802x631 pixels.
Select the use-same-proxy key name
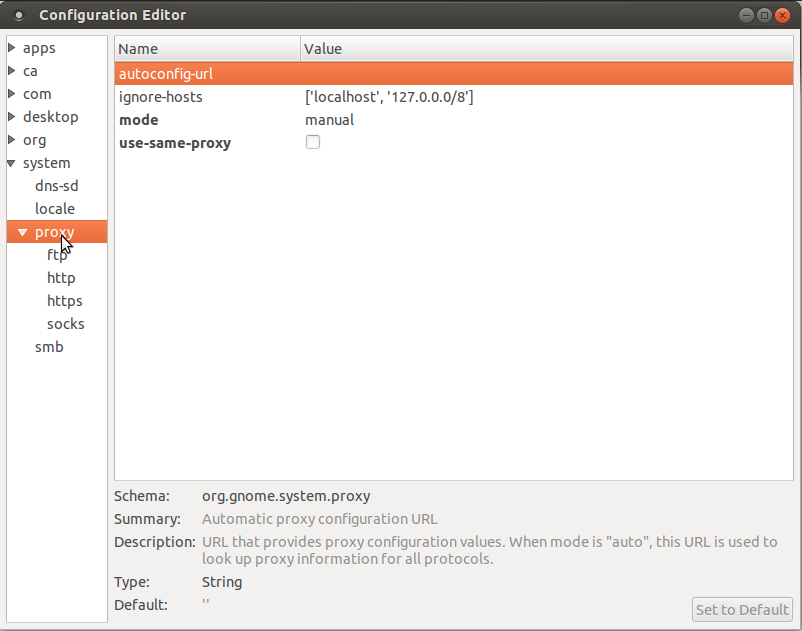(175, 143)
